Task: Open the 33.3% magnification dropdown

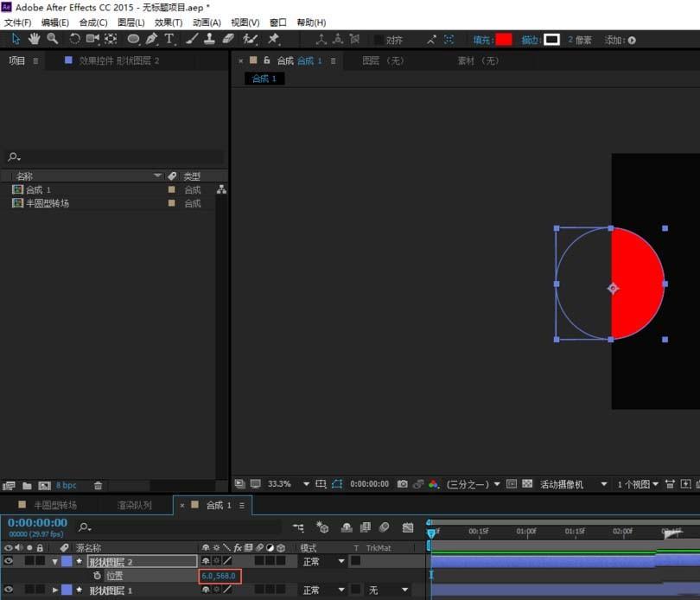Action: pyautogui.click(x=306, y=484)
